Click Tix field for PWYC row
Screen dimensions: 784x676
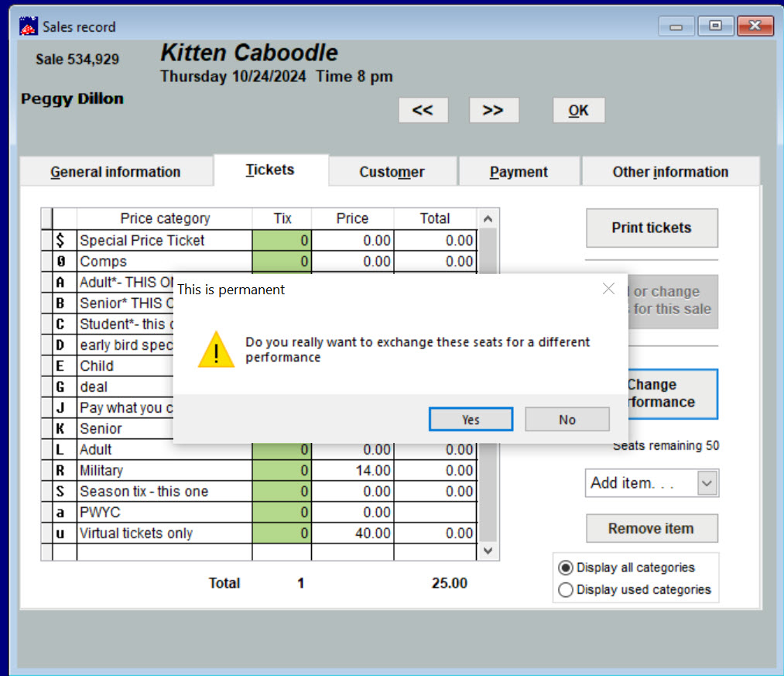(282, 513)
